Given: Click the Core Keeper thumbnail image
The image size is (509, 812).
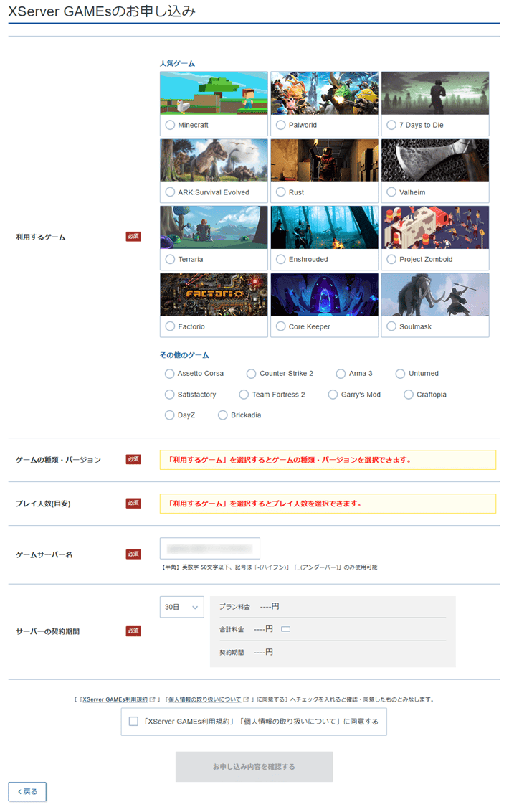Looking at the screenshot, I should [x=325, y=295].
